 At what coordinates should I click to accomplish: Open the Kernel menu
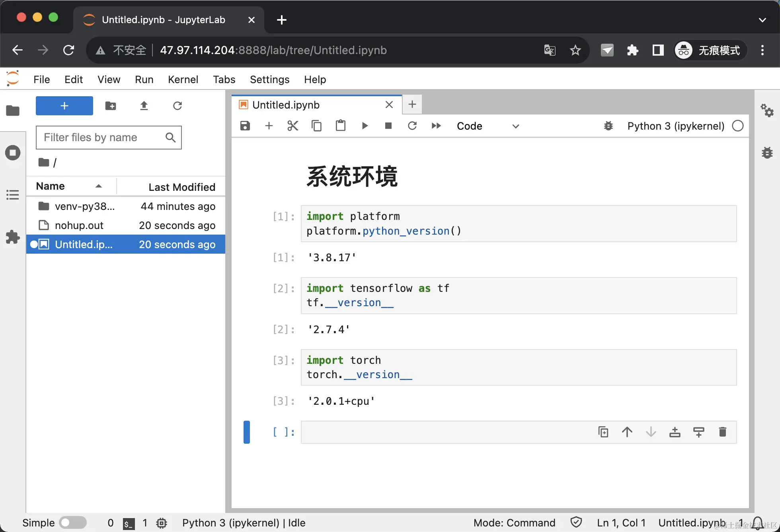(183, 80)
